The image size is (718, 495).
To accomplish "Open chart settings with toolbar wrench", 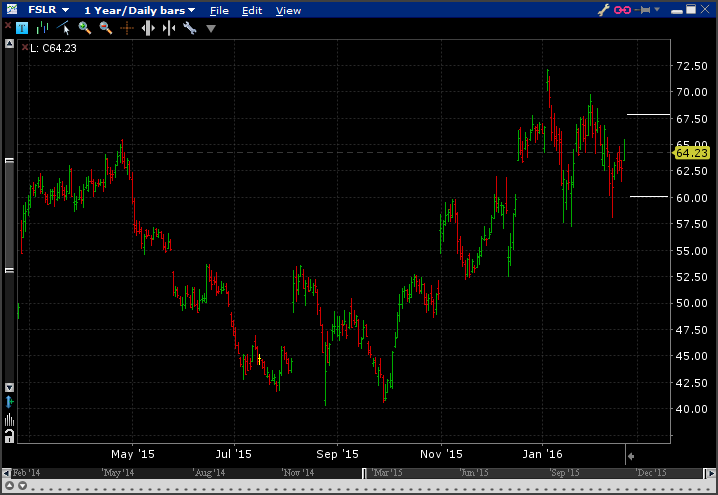I will (190, 28).
